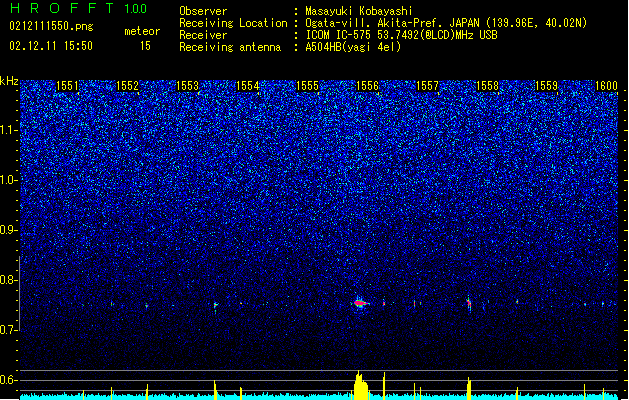Click the large red meteor echo near 1556
Screen dimensions: 629x400
[x=360, y=303]
